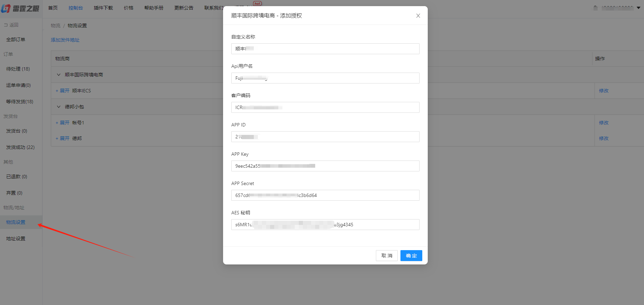Open the 帮助手册 nav item
644x305 pixels.
[154, 8]
